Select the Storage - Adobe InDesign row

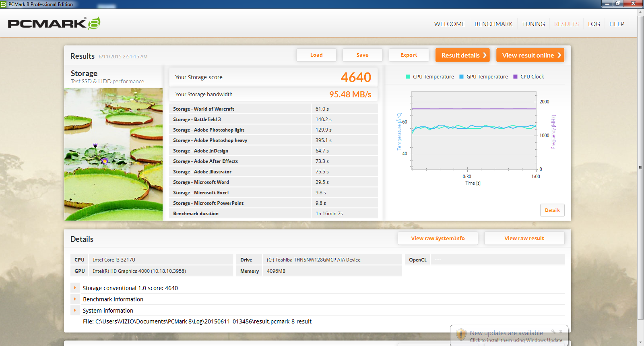pos(273,151)
